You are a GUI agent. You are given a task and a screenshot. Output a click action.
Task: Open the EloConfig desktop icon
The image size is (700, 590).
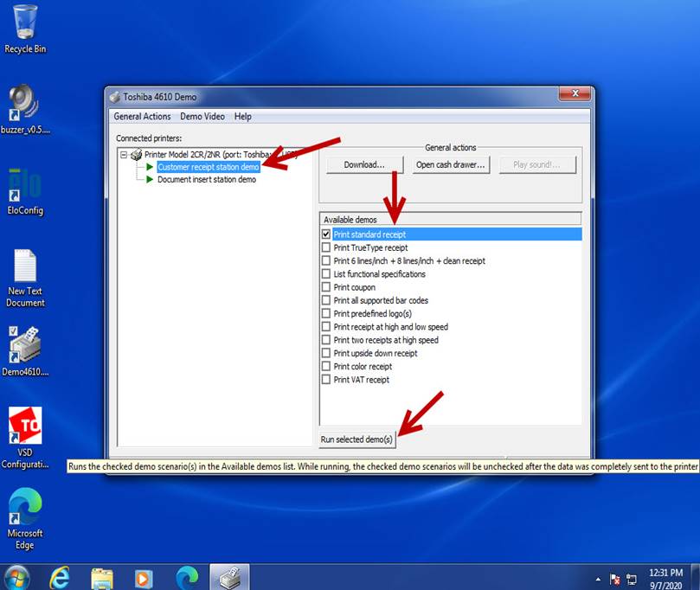pos(25,186)
